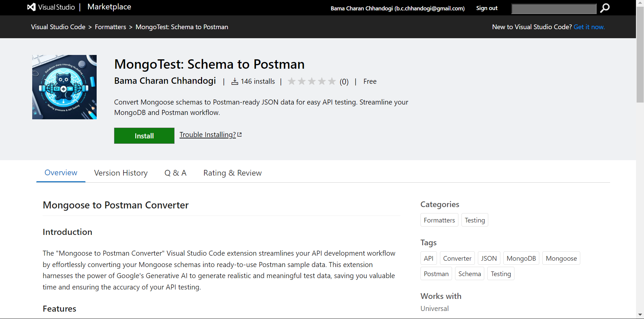Switch to the Version History tab

click(121, 173)
